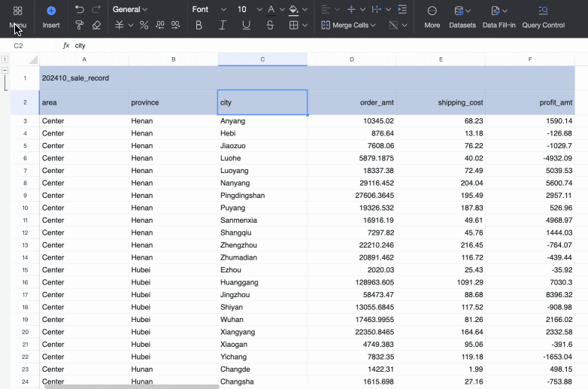The image size is (588, 389).
Task: Click the increase decimal places icon
Action: [x=160, y=25]
